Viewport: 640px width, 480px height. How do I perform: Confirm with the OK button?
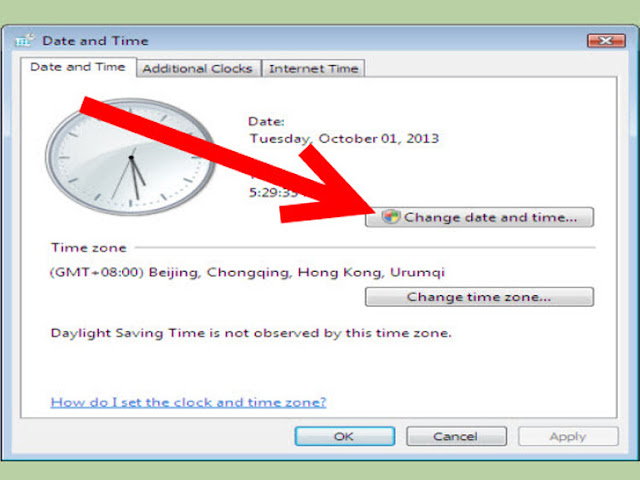pos(344,436)
